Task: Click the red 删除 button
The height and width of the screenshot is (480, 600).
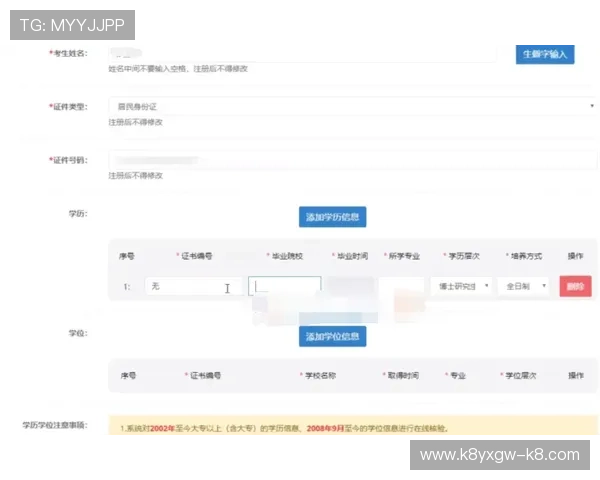Action: (576, 286)
